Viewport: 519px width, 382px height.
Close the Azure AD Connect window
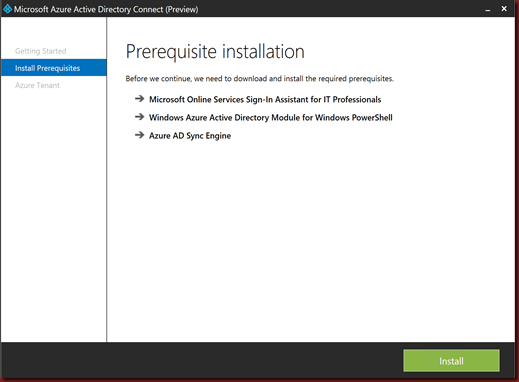[504, 9]
